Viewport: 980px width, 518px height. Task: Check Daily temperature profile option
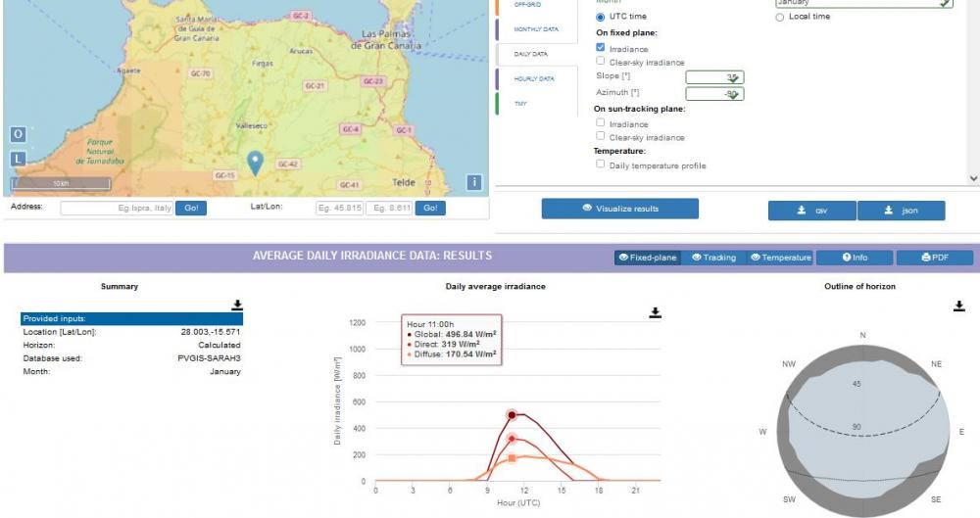click(x=600, y=164)
